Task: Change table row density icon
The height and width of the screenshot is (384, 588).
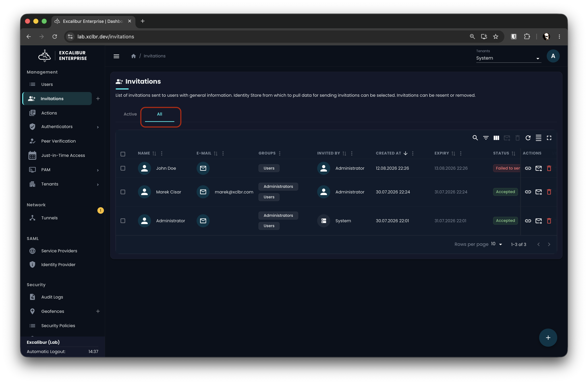Action: click(x=538, y=138)
